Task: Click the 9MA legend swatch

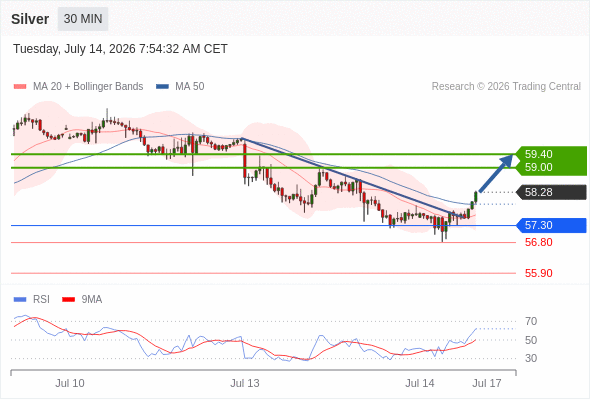Action: point(68,300)
